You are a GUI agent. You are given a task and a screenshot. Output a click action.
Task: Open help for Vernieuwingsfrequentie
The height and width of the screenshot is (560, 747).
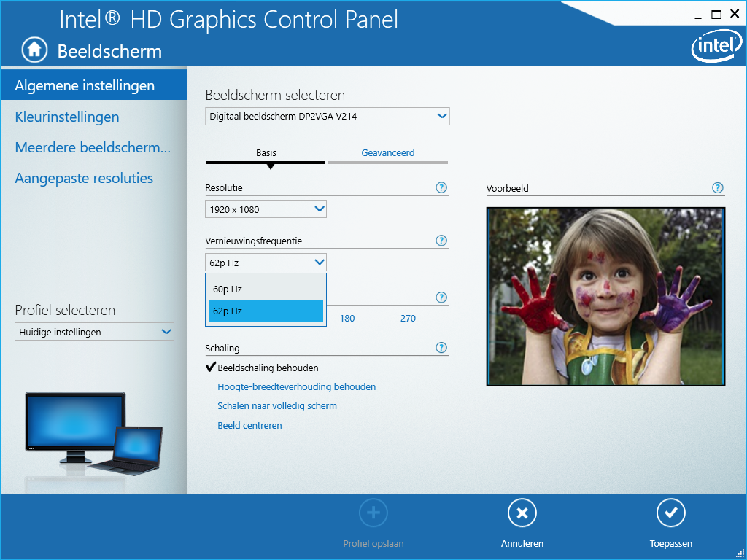click(x=441, y=241)
